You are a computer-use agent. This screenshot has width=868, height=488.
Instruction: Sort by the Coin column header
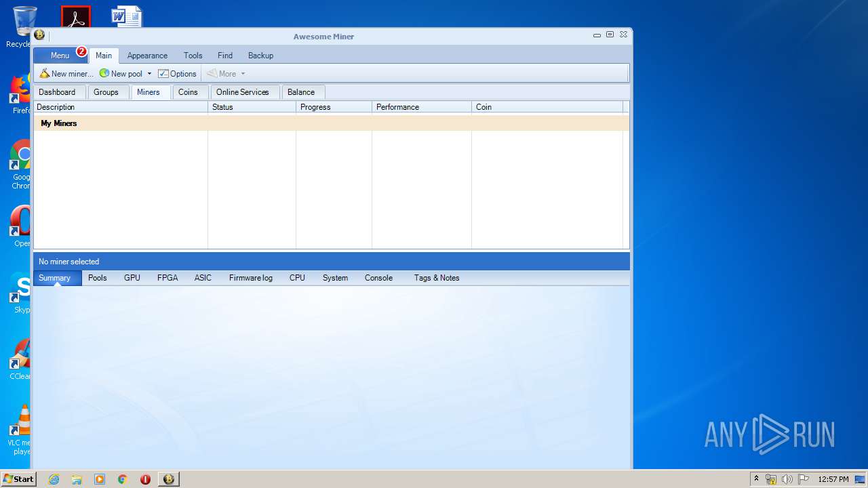click(547, 107)
